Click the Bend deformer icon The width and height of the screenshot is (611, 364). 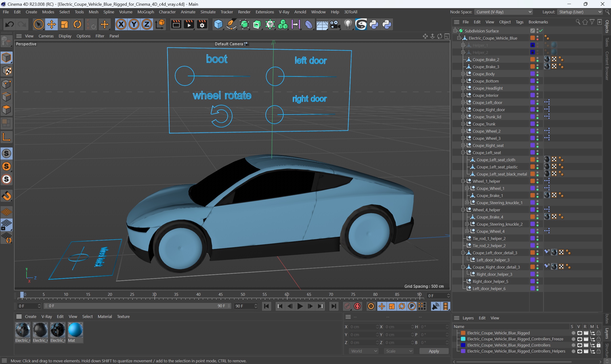point(309,24)
